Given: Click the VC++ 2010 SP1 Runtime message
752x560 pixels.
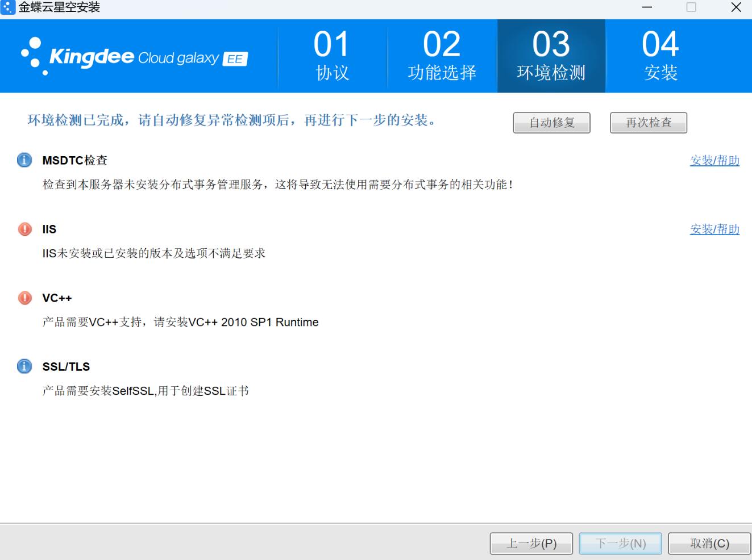Looking at the screenshot, I should click(x=181, y=322).
